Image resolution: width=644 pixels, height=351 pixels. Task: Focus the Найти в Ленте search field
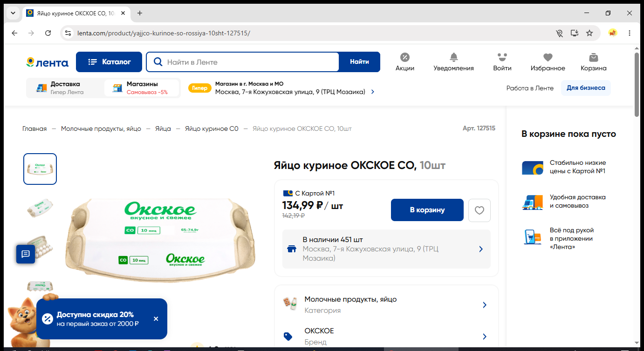(x=242, y=62)
